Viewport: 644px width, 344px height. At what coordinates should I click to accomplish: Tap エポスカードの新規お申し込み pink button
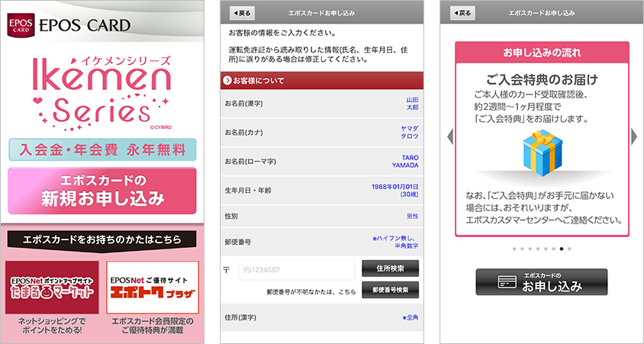coord(101,191)
